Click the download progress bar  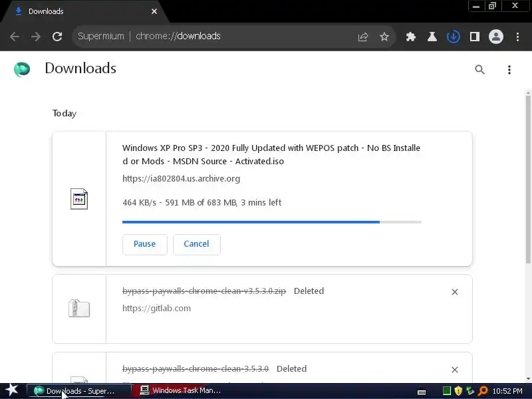click(272, 222)
